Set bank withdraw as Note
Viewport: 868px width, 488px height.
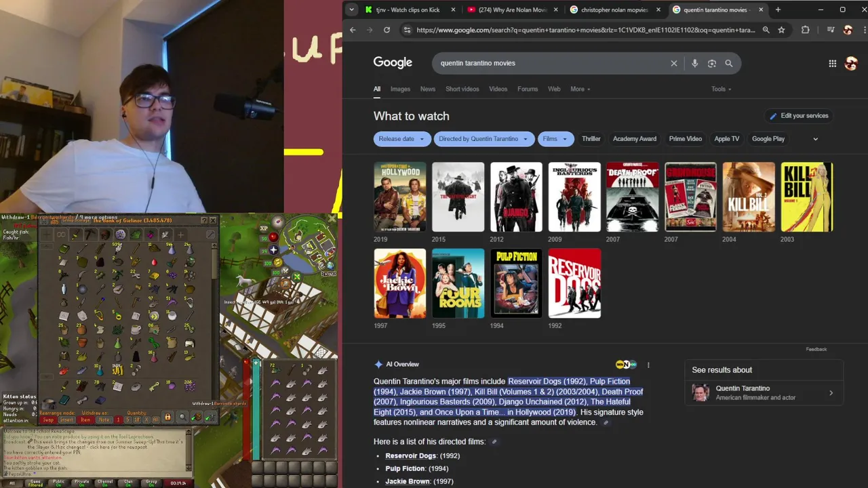click(104, 420)
